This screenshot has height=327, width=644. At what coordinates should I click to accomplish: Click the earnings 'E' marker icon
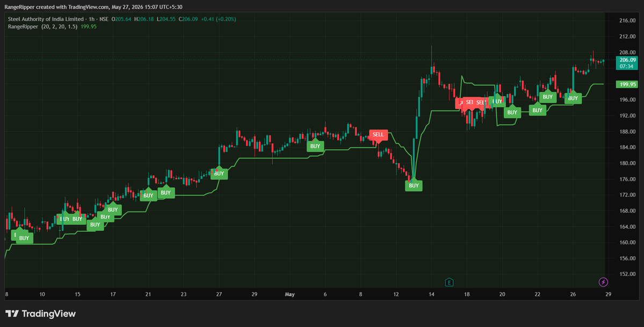[450, 282]
